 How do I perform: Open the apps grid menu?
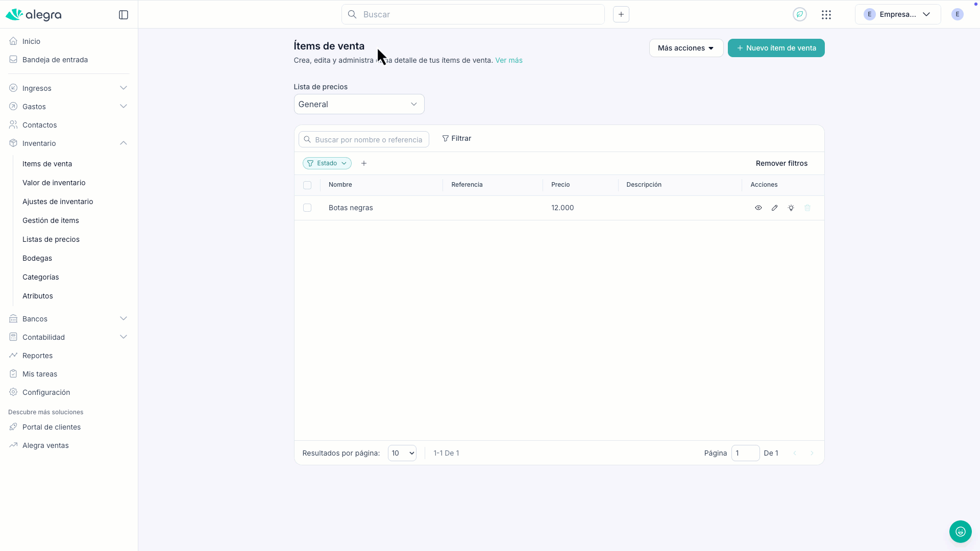tap(826, 15)
